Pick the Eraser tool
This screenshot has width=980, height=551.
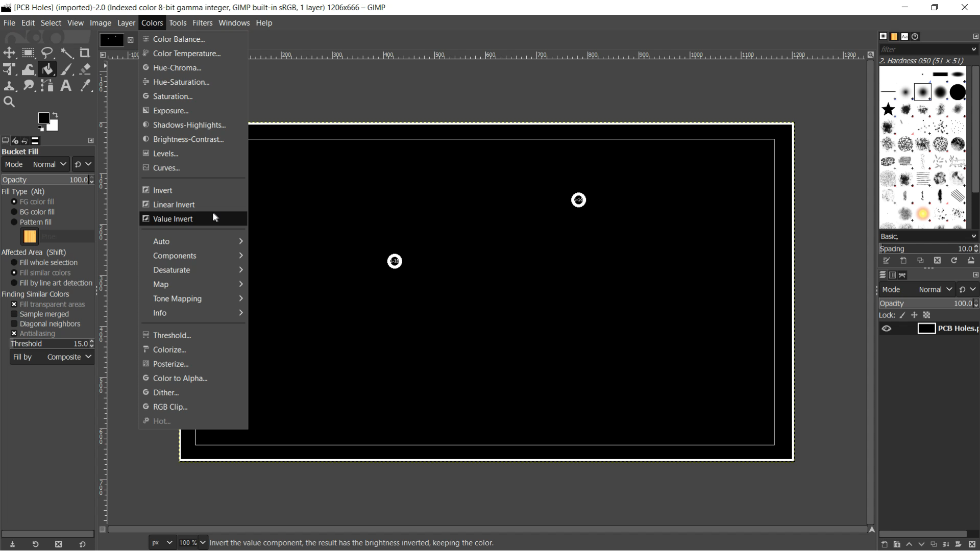coord(85,69)
